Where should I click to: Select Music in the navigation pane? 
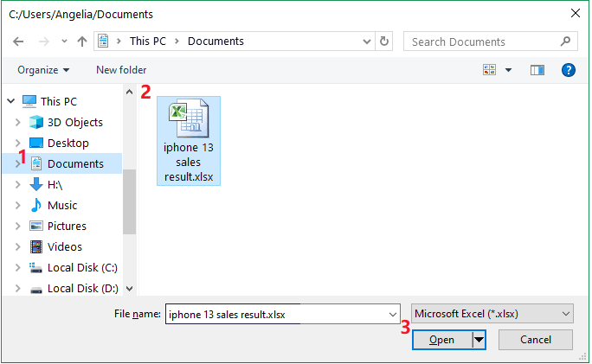pyautogui.click(x=62, y=205)
